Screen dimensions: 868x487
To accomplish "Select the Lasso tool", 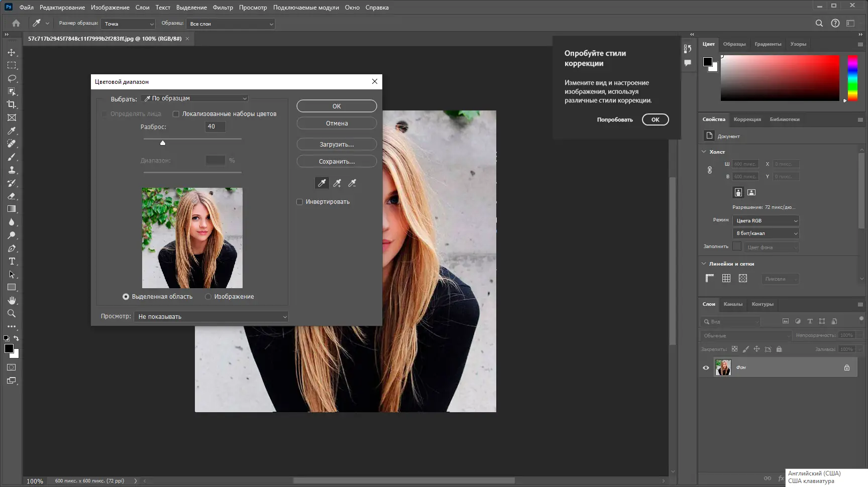I will (12, 78).
